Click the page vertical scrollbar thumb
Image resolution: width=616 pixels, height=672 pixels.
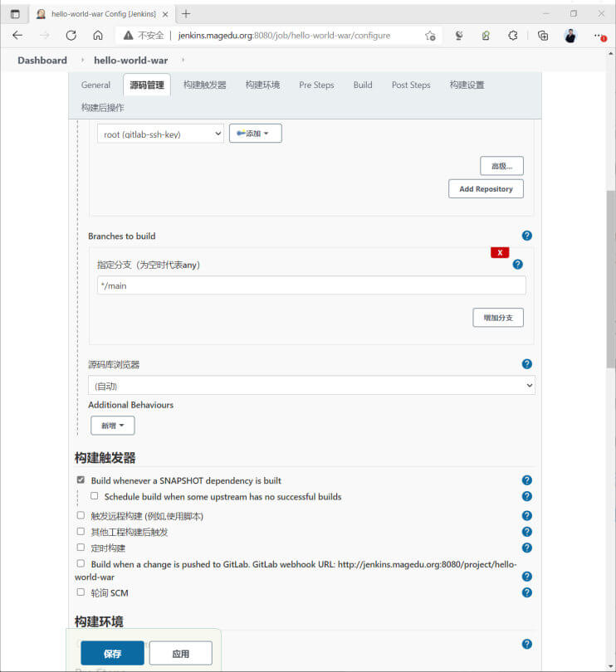click(611, 279)
